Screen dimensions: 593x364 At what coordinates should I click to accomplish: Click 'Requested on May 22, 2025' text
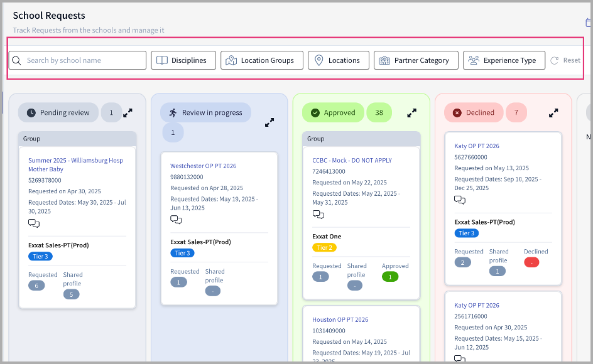pyautogui.click(x=349, y=182)
